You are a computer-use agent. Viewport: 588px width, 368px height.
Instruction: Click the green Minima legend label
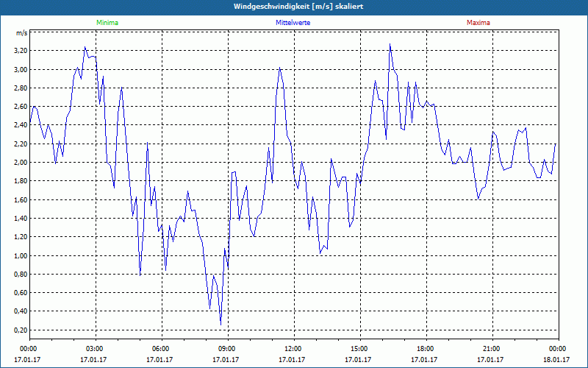click(107, 23)
